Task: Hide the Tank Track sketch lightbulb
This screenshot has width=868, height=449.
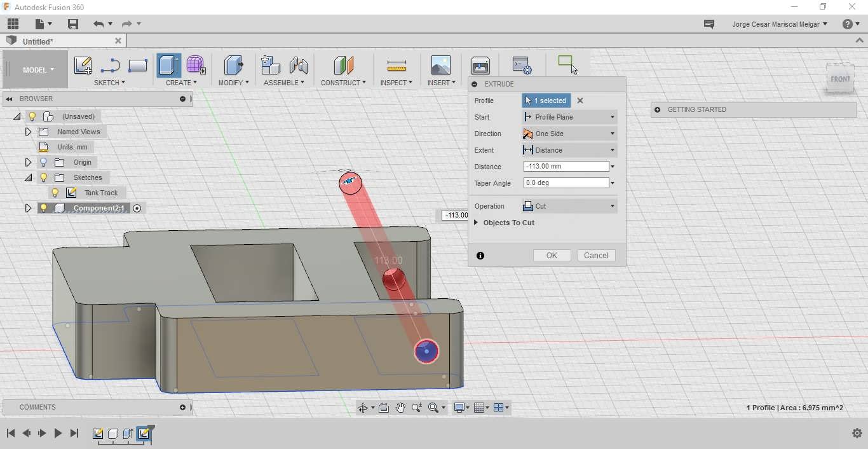Action: point(55,193)
